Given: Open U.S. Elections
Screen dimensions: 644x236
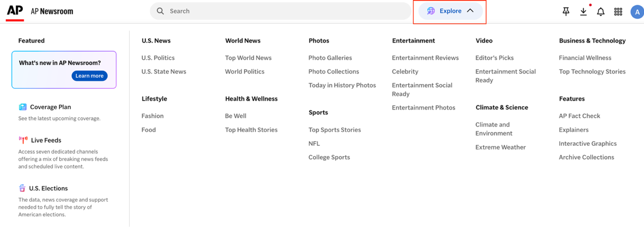Looking at the screenshot, I should point(48,188).
